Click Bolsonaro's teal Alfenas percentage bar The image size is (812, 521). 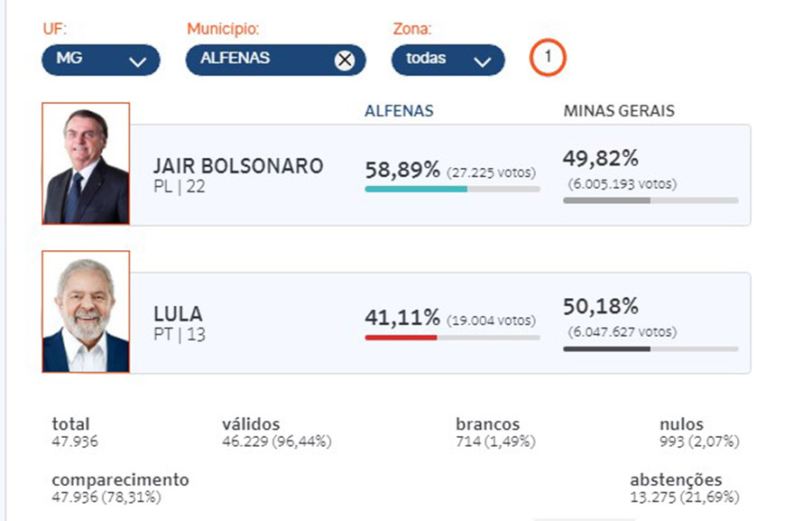pos(416,189)
